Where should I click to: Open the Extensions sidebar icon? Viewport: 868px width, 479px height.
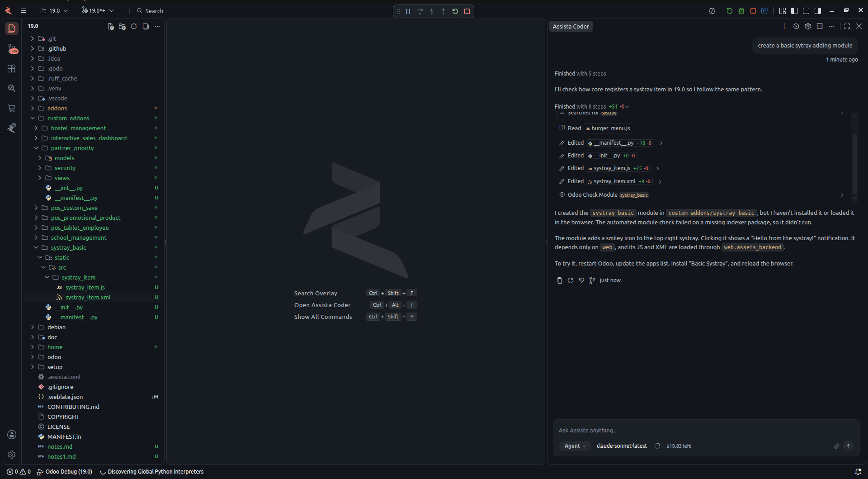tap(12, 68)
